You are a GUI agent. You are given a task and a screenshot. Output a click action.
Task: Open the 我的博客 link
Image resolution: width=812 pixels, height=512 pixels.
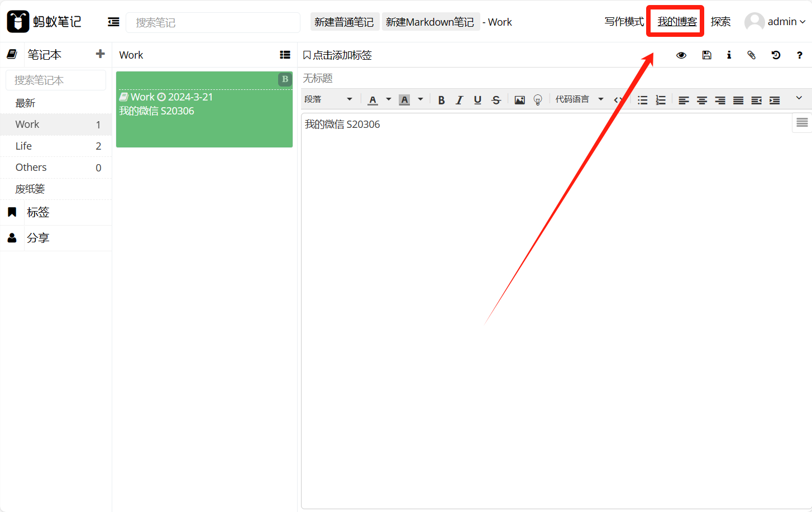tap(677, 22)
